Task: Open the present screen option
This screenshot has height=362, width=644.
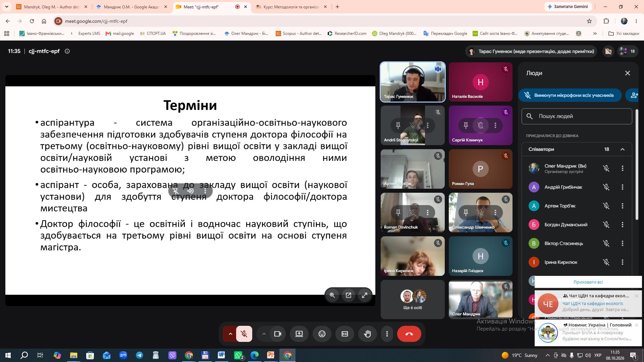Action: pos(299,334)
